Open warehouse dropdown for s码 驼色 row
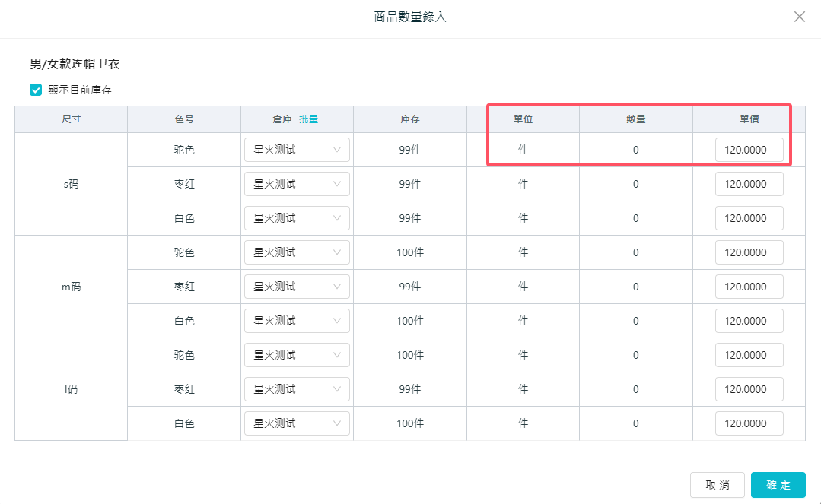Image resolution: width=821 pixels, height=504 pixels. [297, 150]
